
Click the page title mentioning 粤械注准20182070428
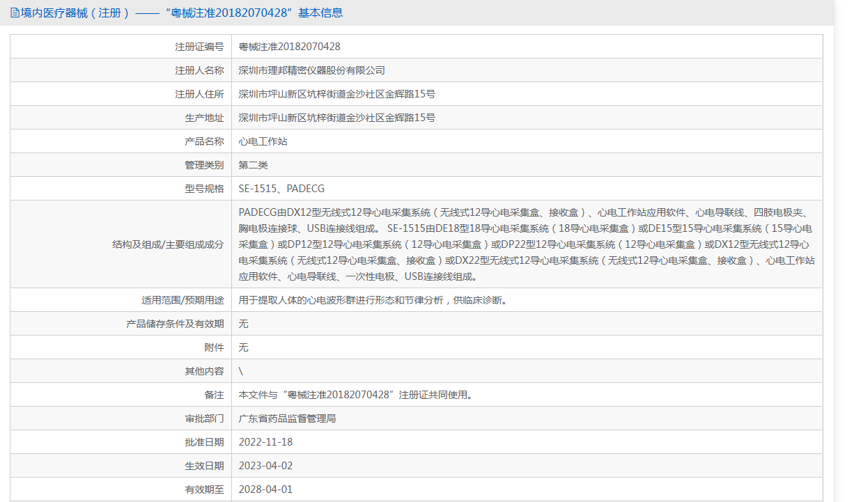tap(181, 13)
